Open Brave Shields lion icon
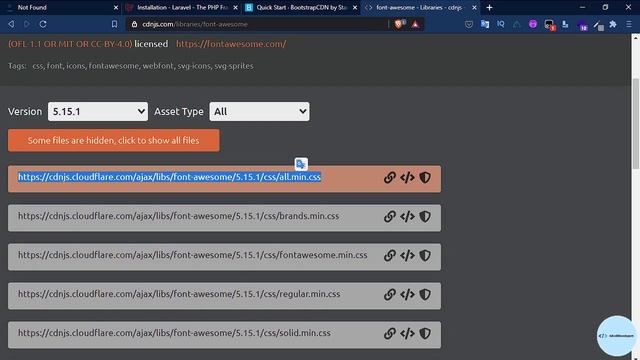Image resolution: width=640 pixels, height=360 pixels. click(399, 24)
